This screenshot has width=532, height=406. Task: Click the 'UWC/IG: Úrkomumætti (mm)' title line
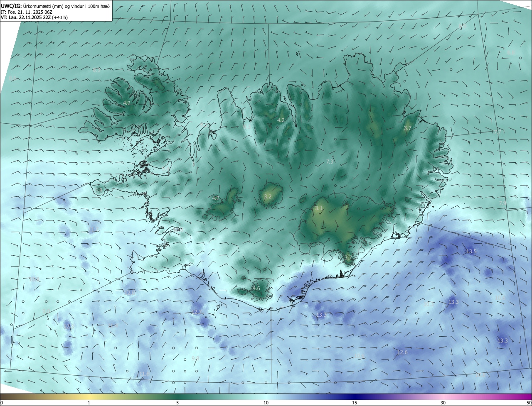(55, 6)
